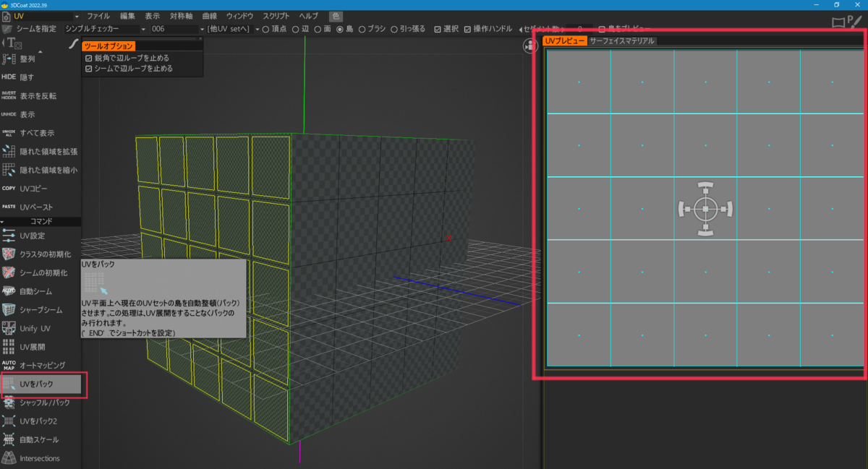The height and width of the screenshot is (469, 868).
Task: Click the PASTE UVペースト command
Action: click(29, 207)
